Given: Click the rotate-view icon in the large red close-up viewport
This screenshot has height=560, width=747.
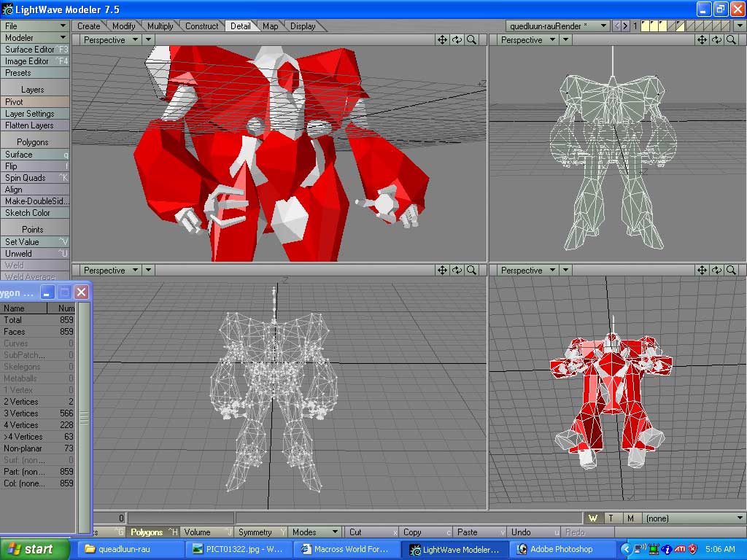Looking at the screenshot, I should pos(457,40).
